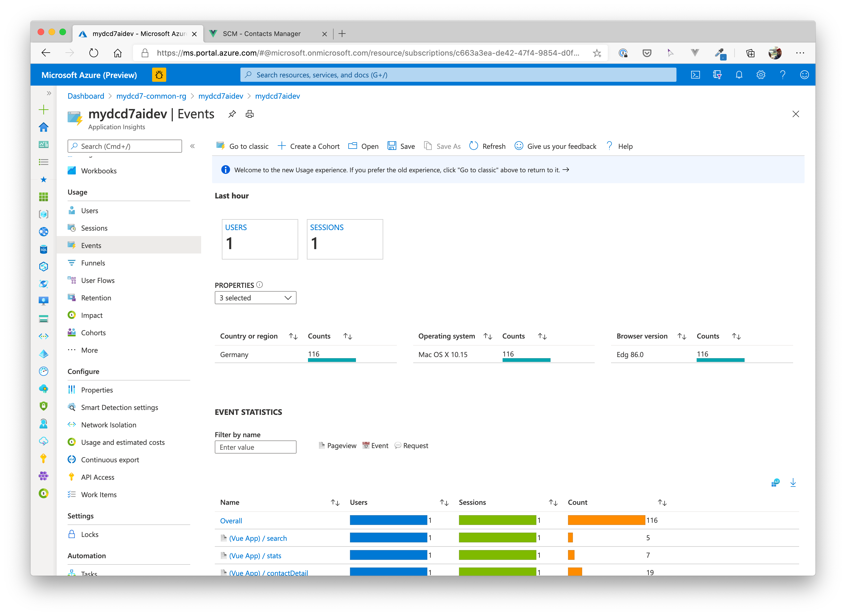Toggle the Pageview filter

[338, 446]
